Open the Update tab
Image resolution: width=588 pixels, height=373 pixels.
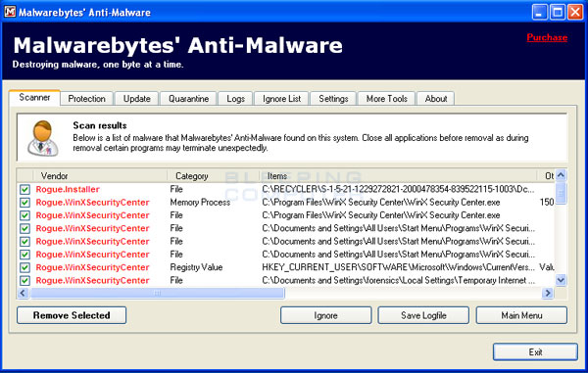pyautogui.click(x=137, y=99)
